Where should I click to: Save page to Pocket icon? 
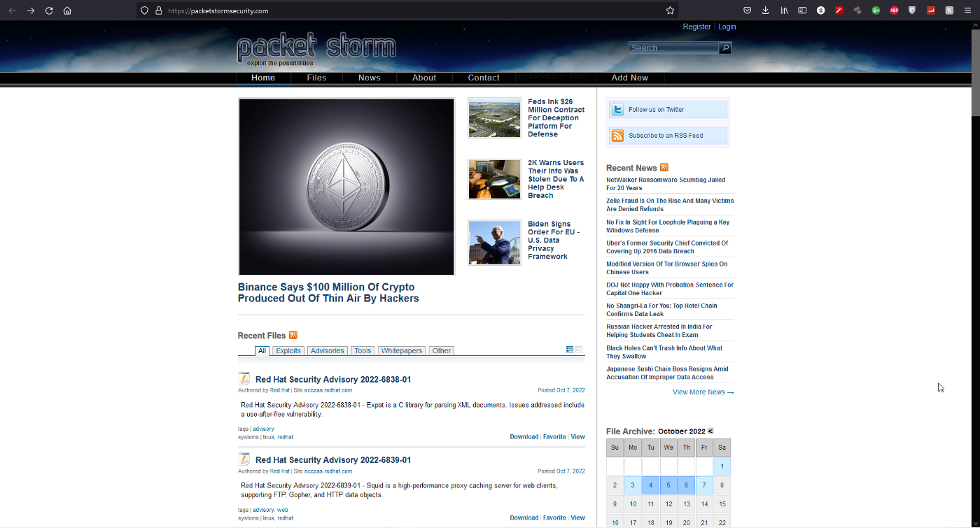coord(747,10)
